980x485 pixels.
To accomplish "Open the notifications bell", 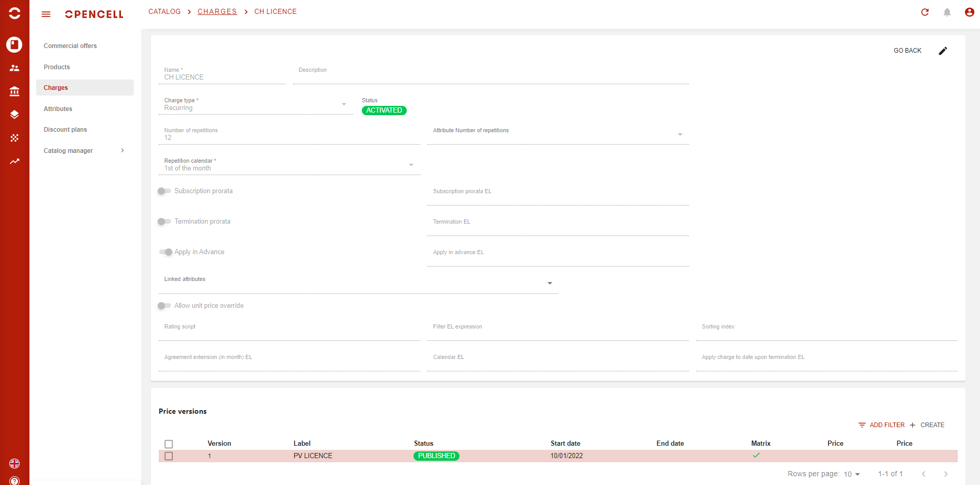I will [x=947, y=12].
